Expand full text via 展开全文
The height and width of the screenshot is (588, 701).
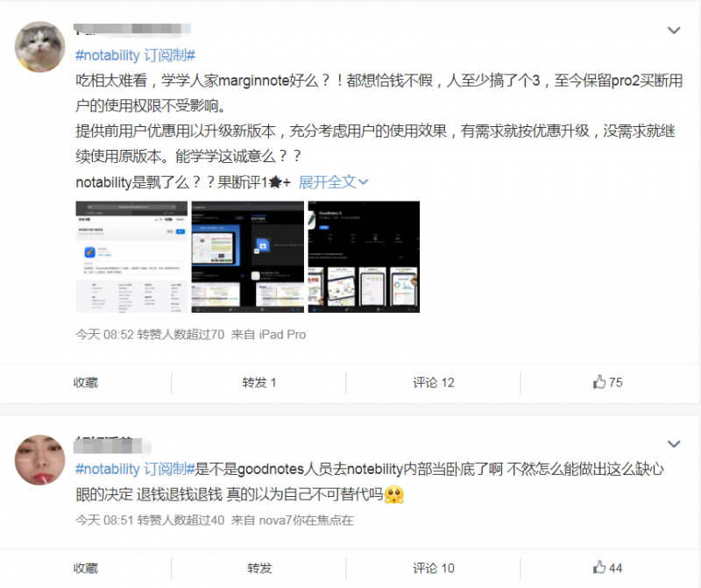point(333,182)
